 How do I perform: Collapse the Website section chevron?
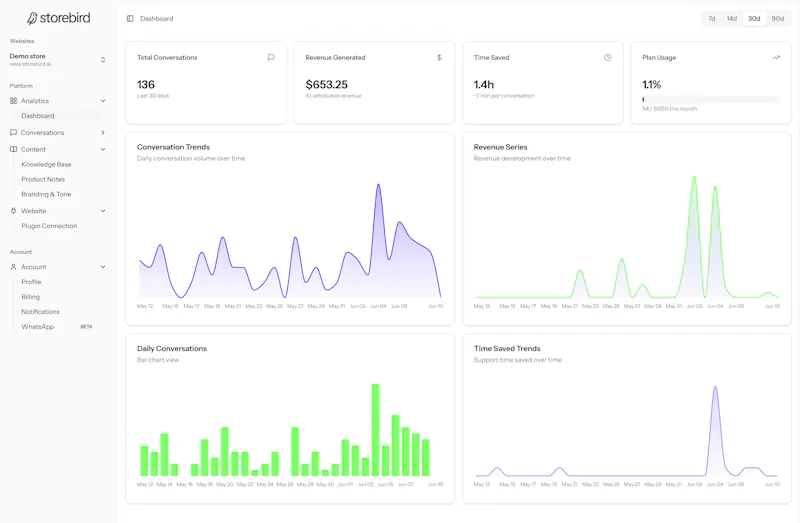(103, 211)
